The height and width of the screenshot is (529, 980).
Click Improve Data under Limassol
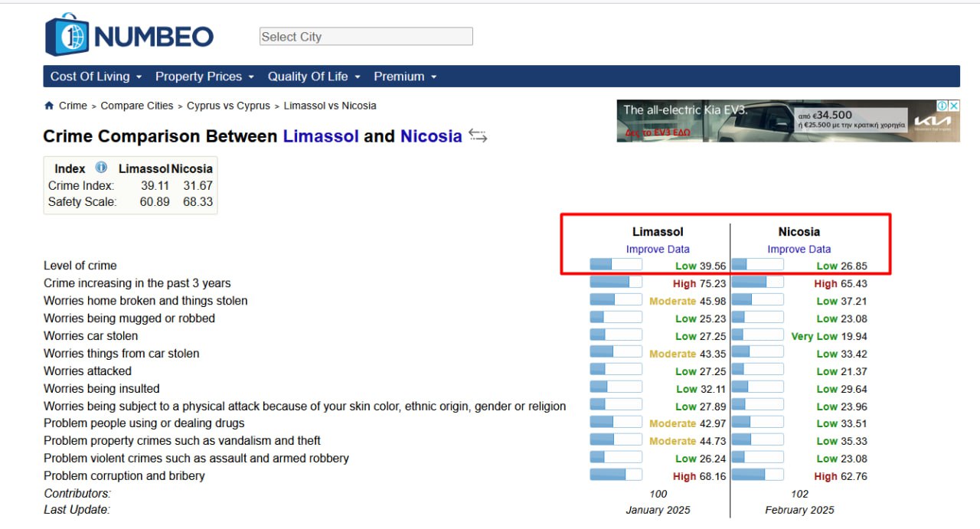[x=658, y=249]
